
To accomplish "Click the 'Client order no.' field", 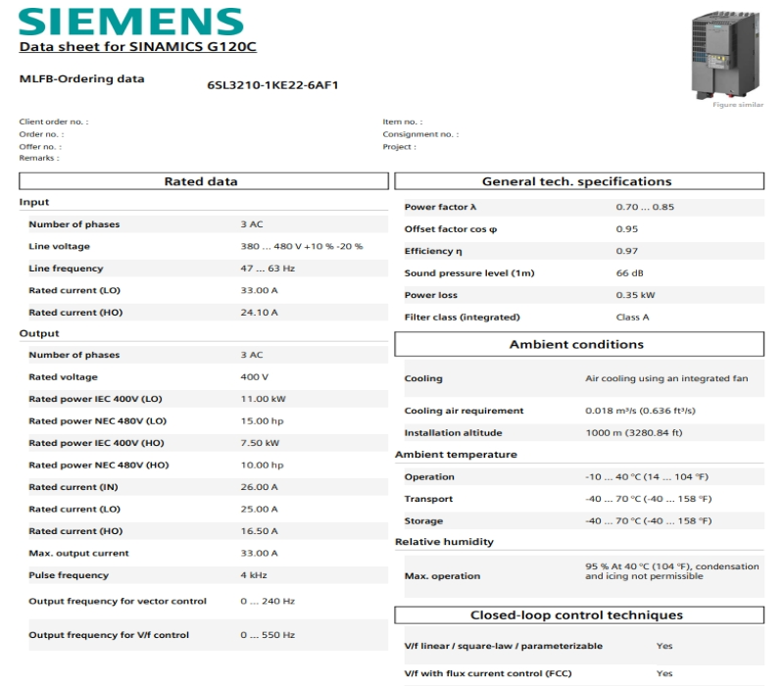I will point(54,122).
